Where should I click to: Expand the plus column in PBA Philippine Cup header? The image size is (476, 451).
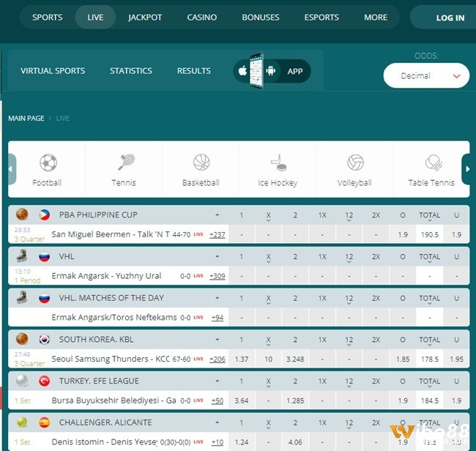coord(217,215)
